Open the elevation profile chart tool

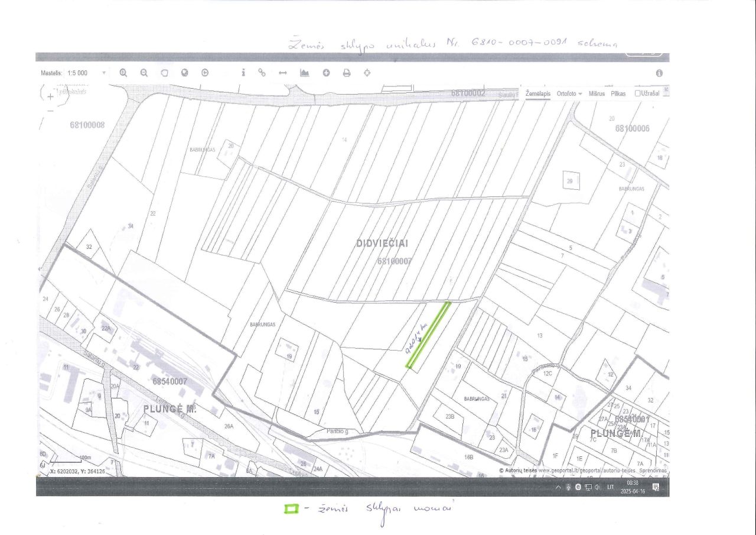click(x=305, y=73)
